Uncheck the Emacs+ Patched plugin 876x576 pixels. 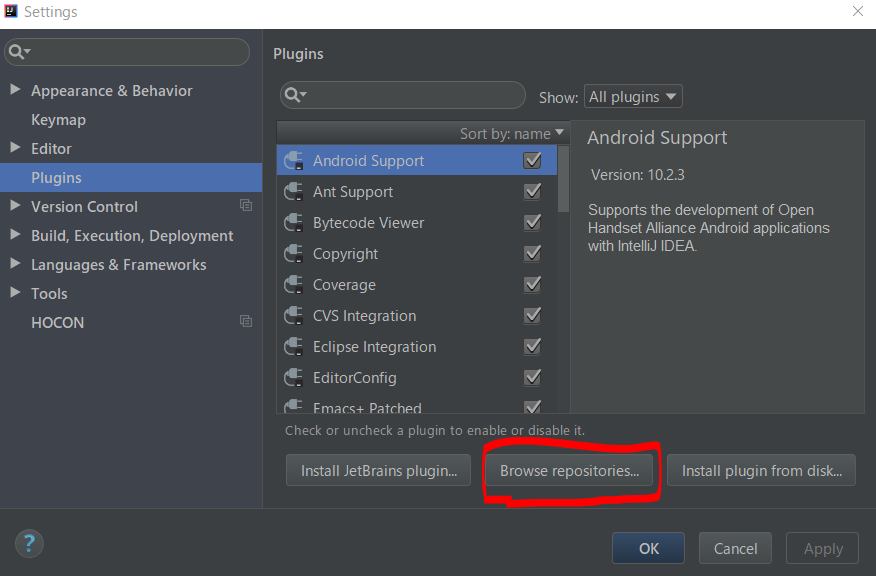[x=532, y=407]
